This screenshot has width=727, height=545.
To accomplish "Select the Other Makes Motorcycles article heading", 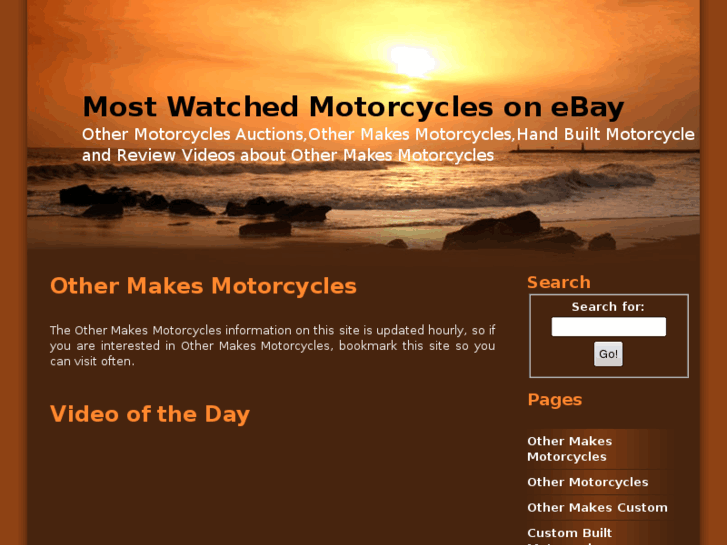I will 203,286.
